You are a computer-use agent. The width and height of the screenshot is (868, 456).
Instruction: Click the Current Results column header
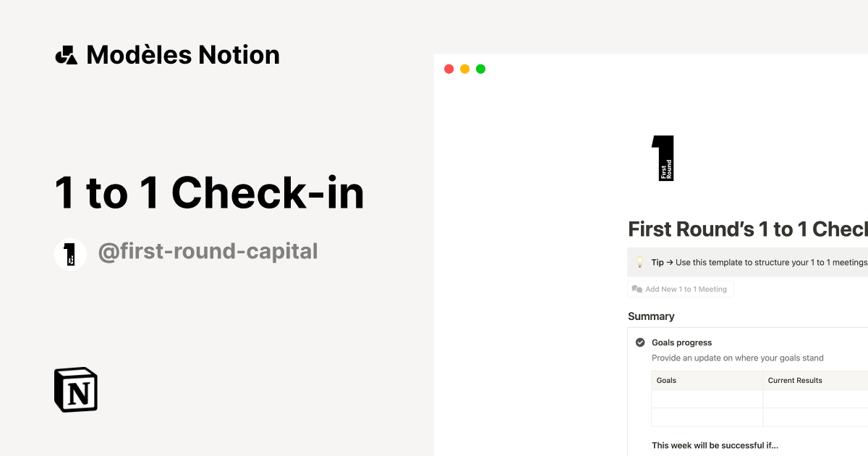(x=794, y=380)
